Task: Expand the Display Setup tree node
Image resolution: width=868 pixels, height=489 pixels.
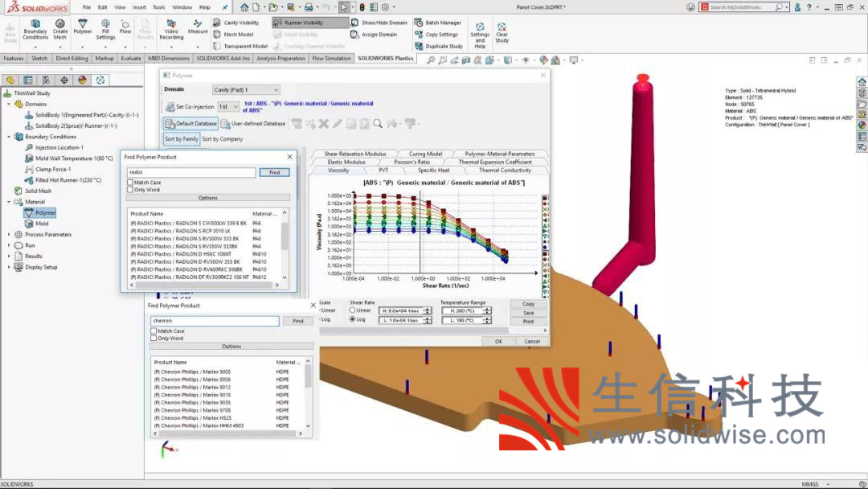Action: click(x=9, y=267)
